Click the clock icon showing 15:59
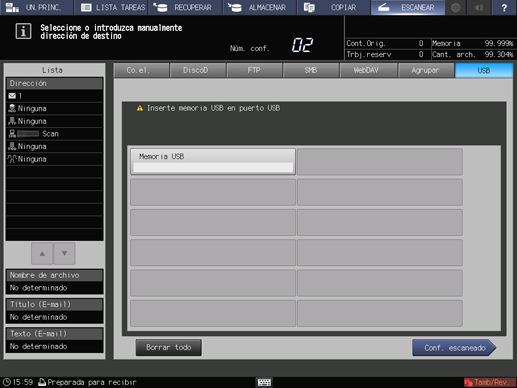The width and height of the screenshot is (517, 388). 7,382
